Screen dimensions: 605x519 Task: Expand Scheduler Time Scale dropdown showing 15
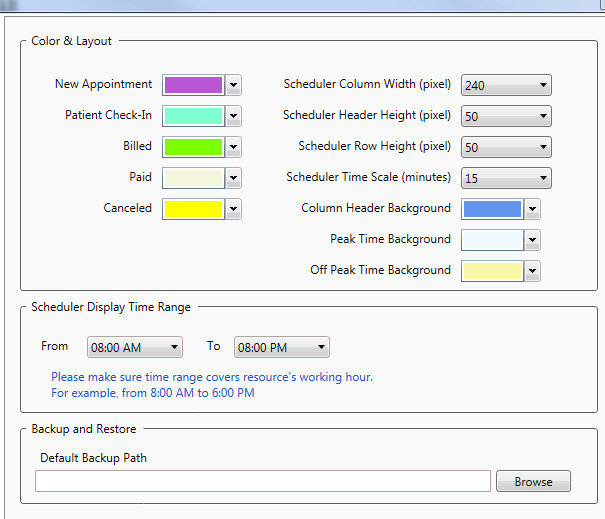pyautogui.click(x=506, y=178)
